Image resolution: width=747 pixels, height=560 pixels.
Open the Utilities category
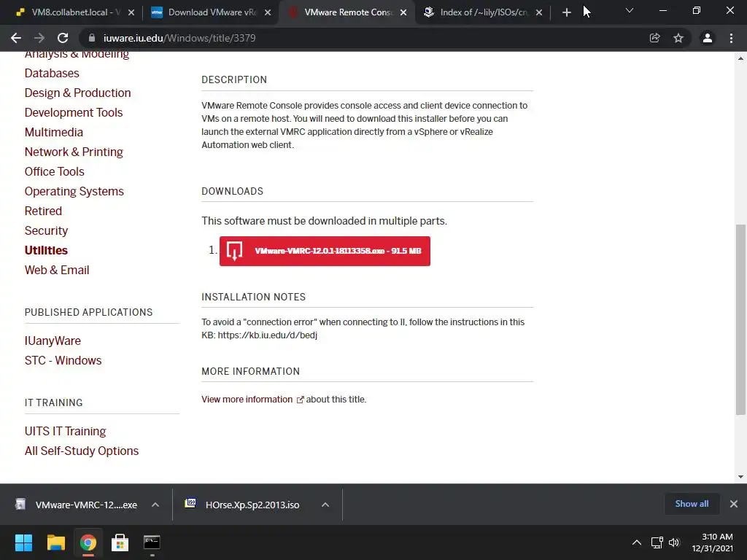46,251
